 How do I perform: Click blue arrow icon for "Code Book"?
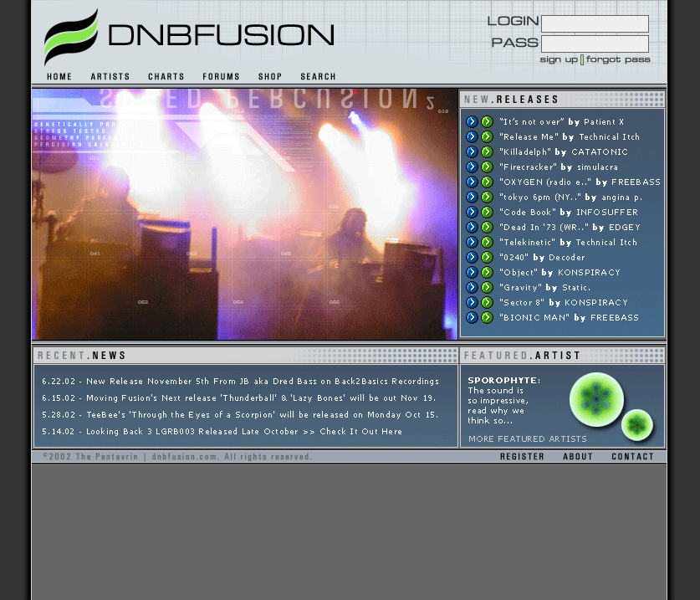[x=472, y=213]
